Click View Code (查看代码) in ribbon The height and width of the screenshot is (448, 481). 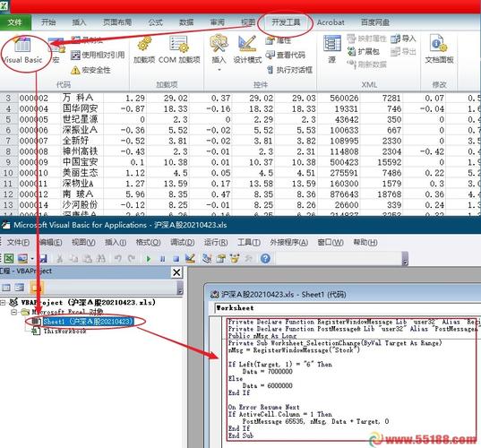(286, 56)
